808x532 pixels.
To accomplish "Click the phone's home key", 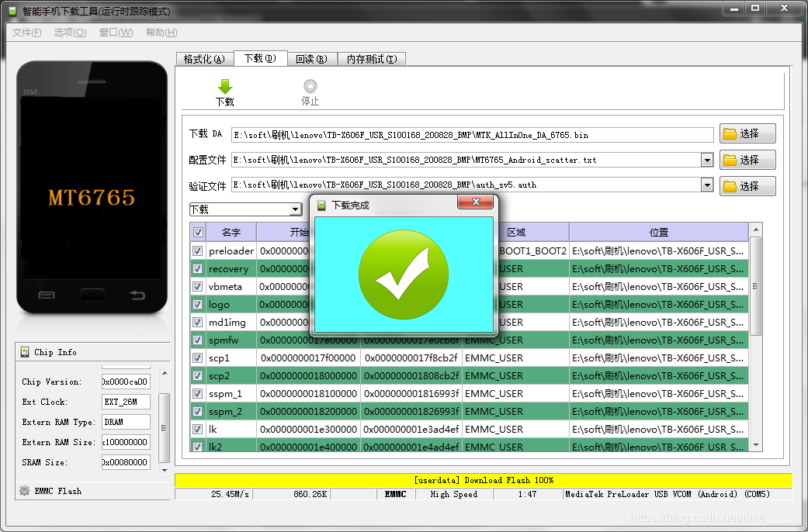I will point(92,295).
